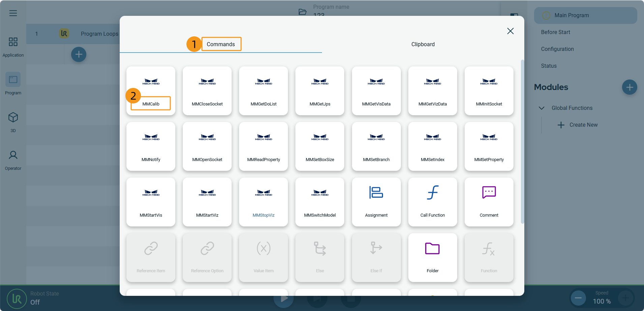
Task: Select Main Program in the side panel
Action: [586, 15]
